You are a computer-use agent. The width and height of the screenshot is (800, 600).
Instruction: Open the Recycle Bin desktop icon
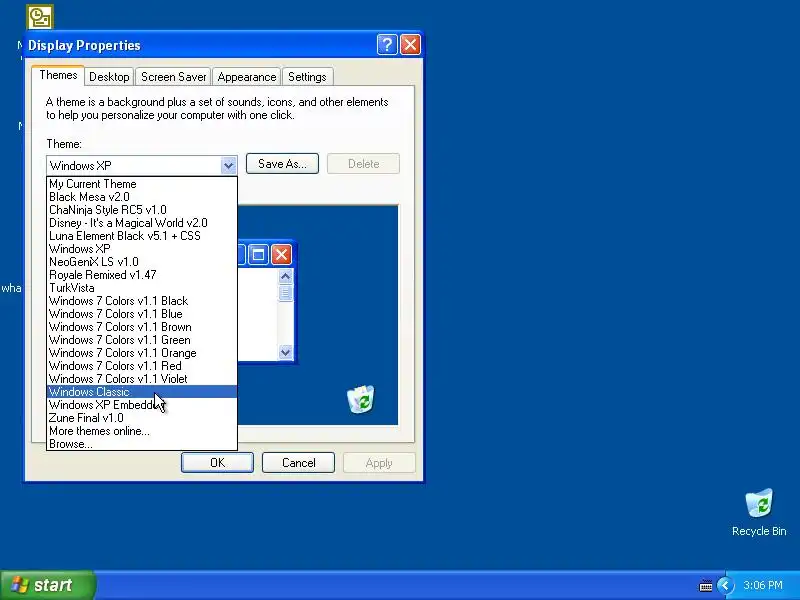point(759,512)
